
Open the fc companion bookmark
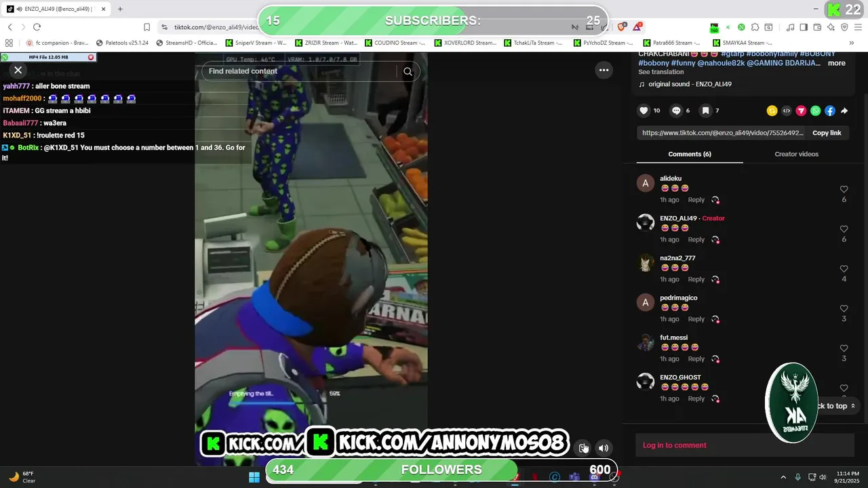58,43
